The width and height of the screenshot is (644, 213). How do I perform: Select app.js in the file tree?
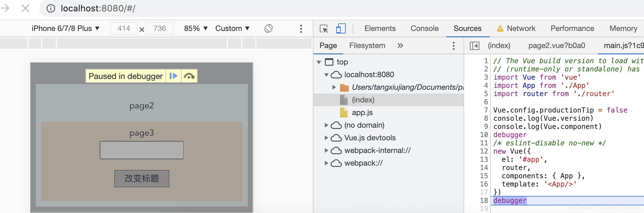click(362, 113)
